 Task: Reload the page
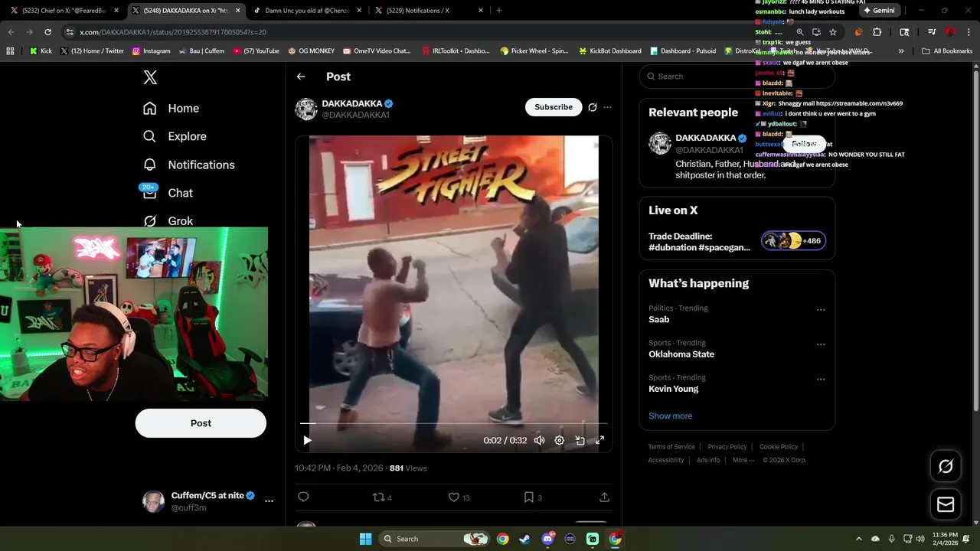click(x=47, y=32)
